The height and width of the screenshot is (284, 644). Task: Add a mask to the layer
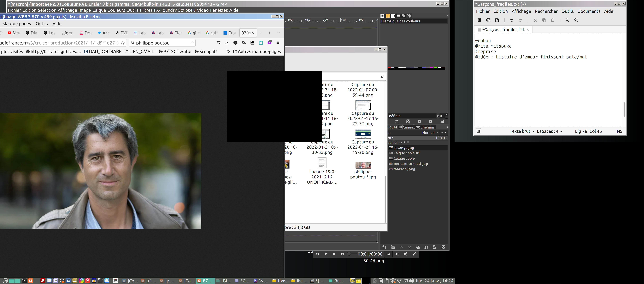coord(435,247)
